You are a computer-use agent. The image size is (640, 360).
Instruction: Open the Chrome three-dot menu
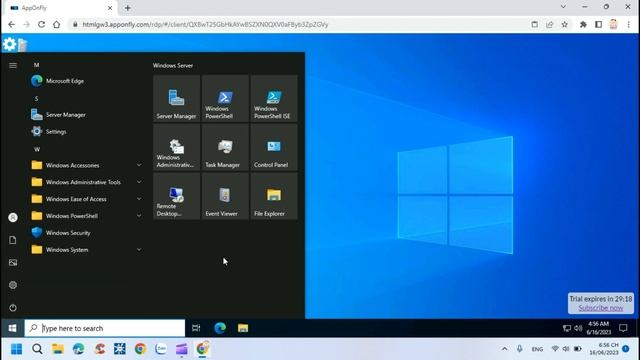[629, 24]
